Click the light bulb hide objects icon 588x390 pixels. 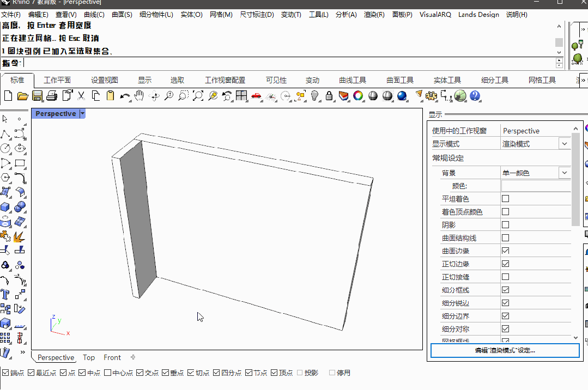[315, 96]
